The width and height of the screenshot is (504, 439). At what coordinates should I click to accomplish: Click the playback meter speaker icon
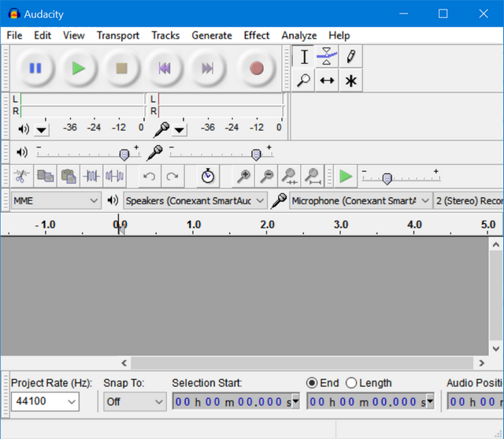click(23, 129)
